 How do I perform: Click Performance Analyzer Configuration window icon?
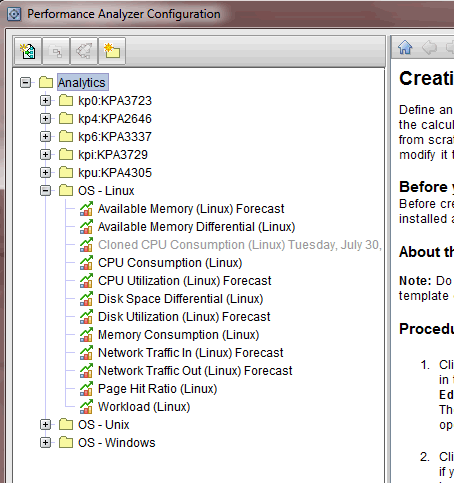(x=14, y=14)
